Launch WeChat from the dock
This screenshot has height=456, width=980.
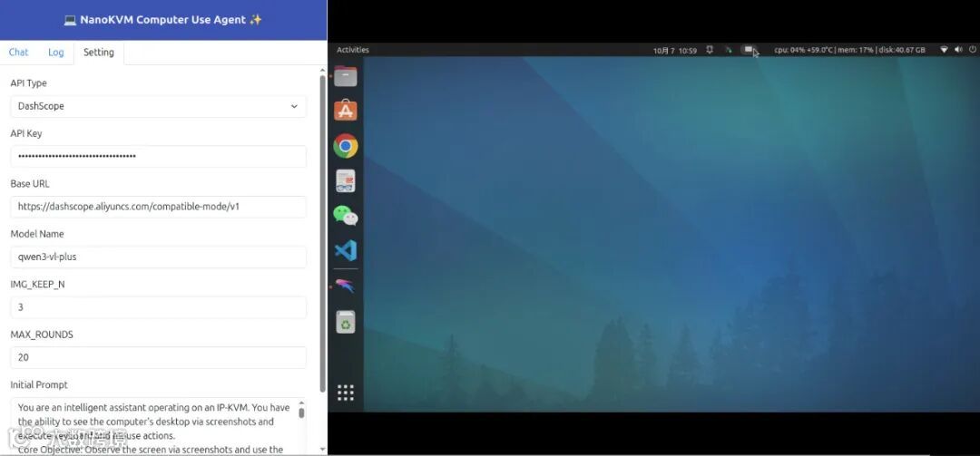click(346, 216)
